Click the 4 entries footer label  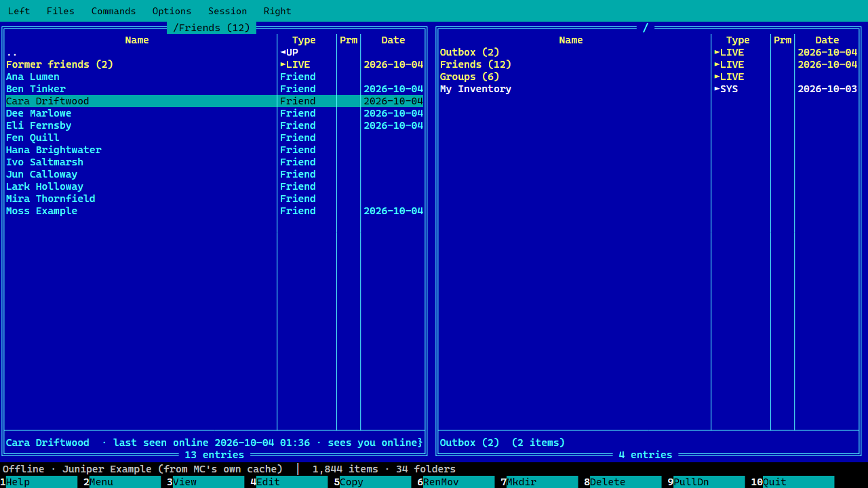(x=646, y=455)
